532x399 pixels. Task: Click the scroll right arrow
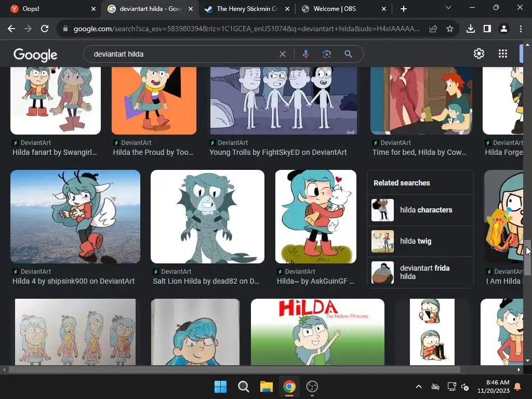pyautogui.click(x=519, y=370)
